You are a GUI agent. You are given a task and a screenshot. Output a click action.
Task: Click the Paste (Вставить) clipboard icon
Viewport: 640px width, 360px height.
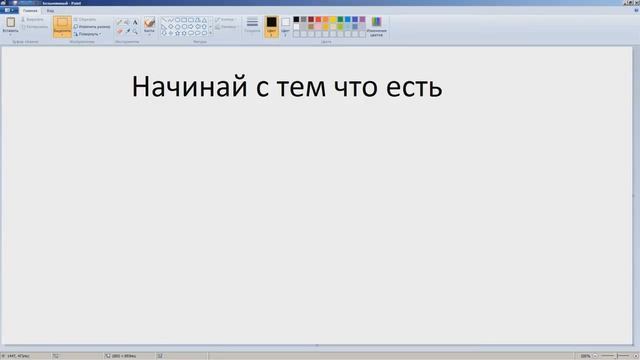tap(11, 22)
